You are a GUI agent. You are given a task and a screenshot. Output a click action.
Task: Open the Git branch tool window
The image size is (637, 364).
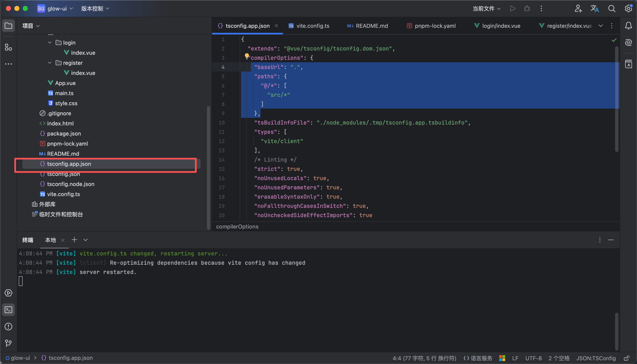[8, 343]
